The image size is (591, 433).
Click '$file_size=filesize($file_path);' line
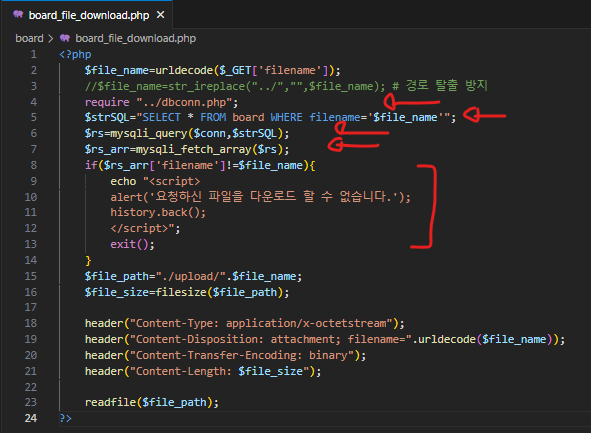coord(187,292)
